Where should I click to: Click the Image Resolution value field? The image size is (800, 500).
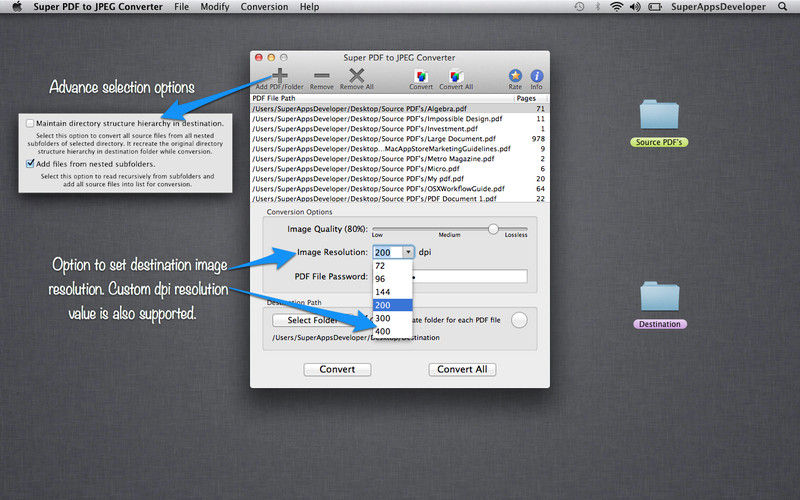click(x=388, y=252)
